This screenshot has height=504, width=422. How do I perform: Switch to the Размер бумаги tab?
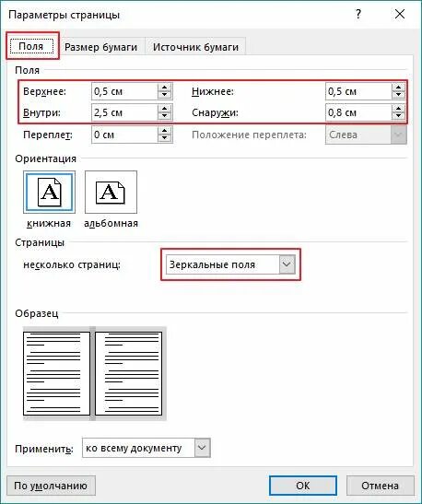point(101,47)
